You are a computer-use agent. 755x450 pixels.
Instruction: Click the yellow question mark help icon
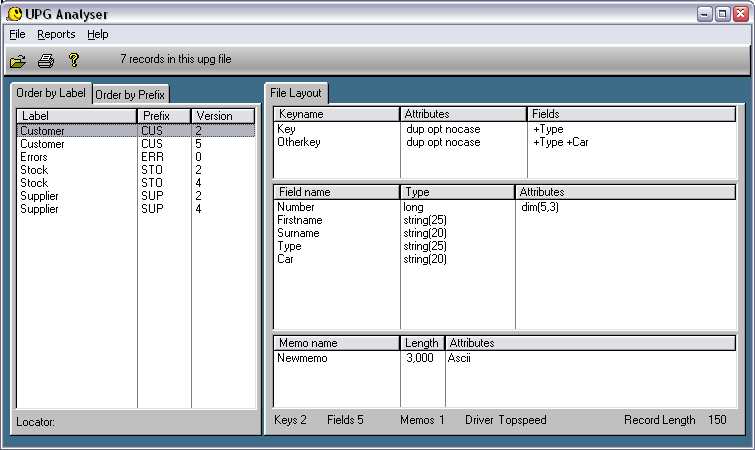coord(73,60)
